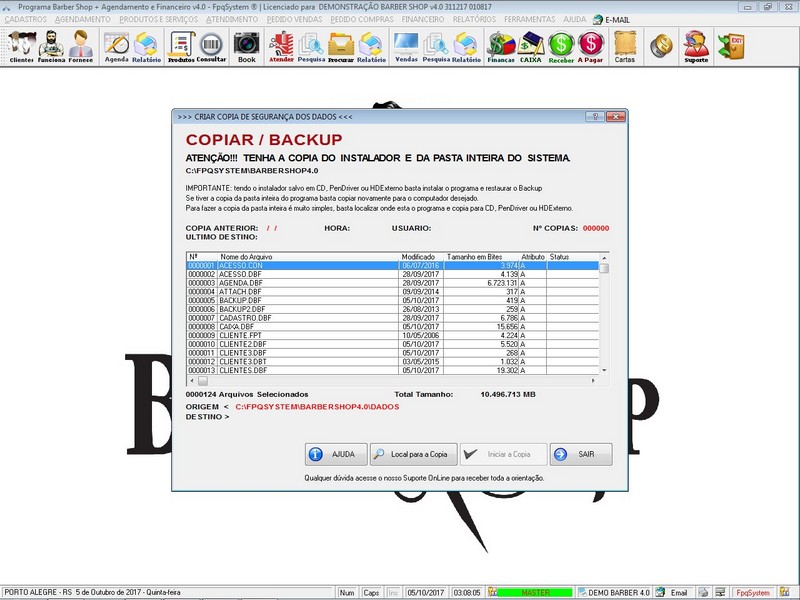Click the Atender toolbar icon

(281, 46)
